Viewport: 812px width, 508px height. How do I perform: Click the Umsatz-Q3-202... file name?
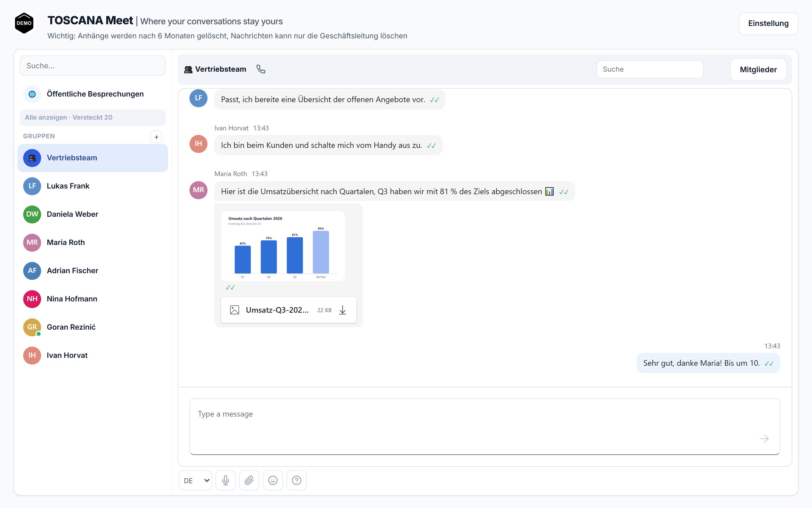click(x=277, y=310)
